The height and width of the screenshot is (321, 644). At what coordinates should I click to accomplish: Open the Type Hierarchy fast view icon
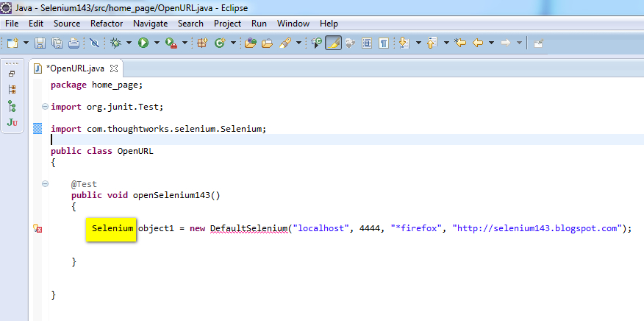pos(12,106)
